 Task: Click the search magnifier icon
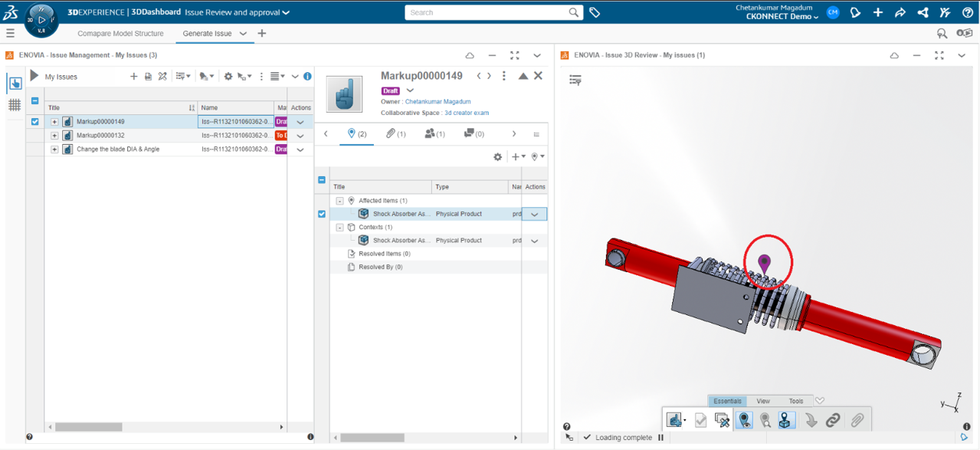click(575, 12)
